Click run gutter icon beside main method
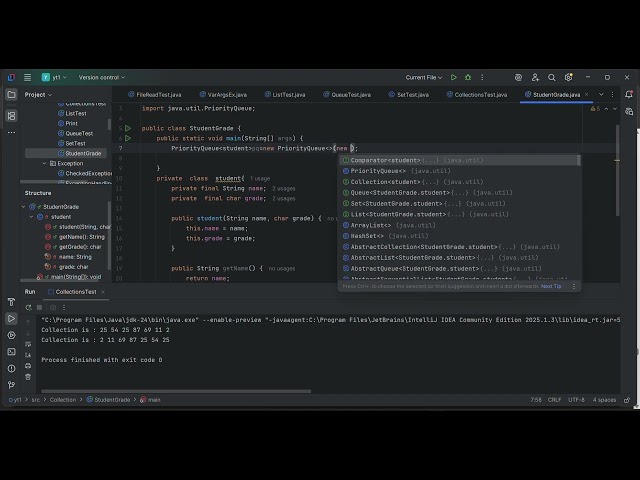Image resolution: width=640 pixels, height=480 pixels. click(128, 138)
